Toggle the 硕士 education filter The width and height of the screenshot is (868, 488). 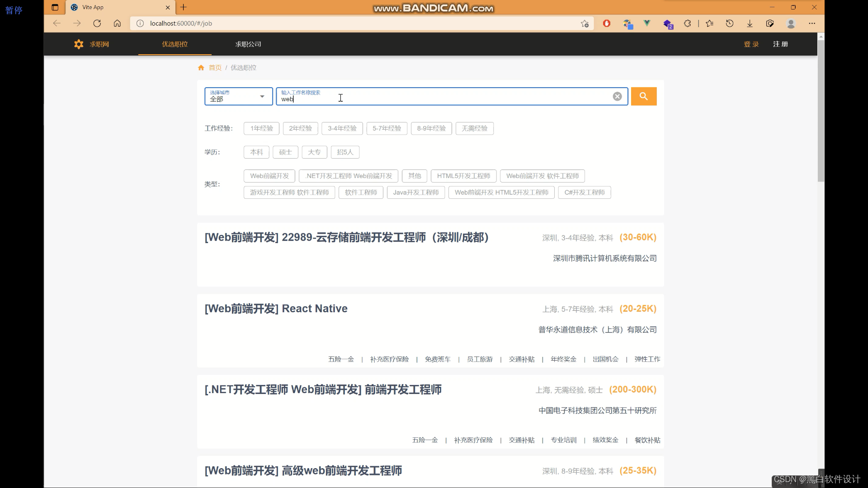coord(285,152)
